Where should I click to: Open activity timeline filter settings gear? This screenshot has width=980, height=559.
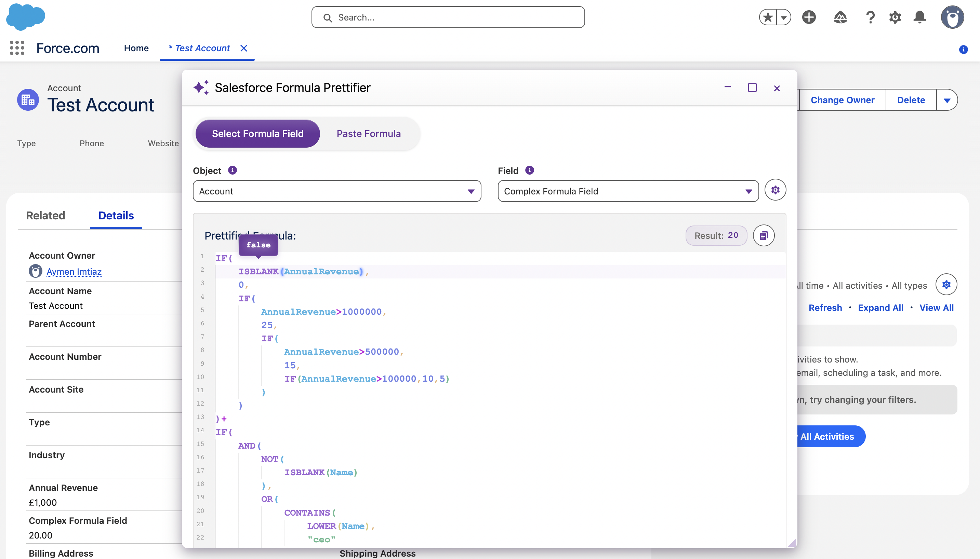click(946, 285)
